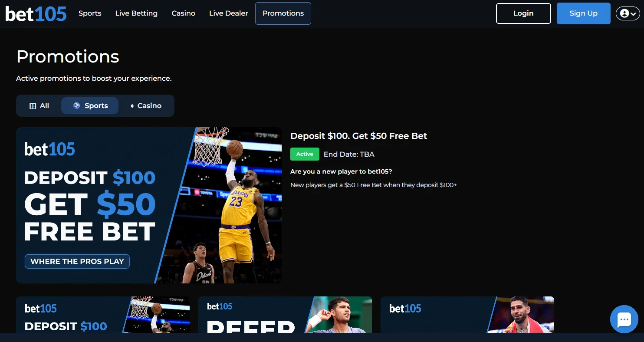
Task: Click 'Active promotions to boost your experience.' text
Action: click(94, 79)
